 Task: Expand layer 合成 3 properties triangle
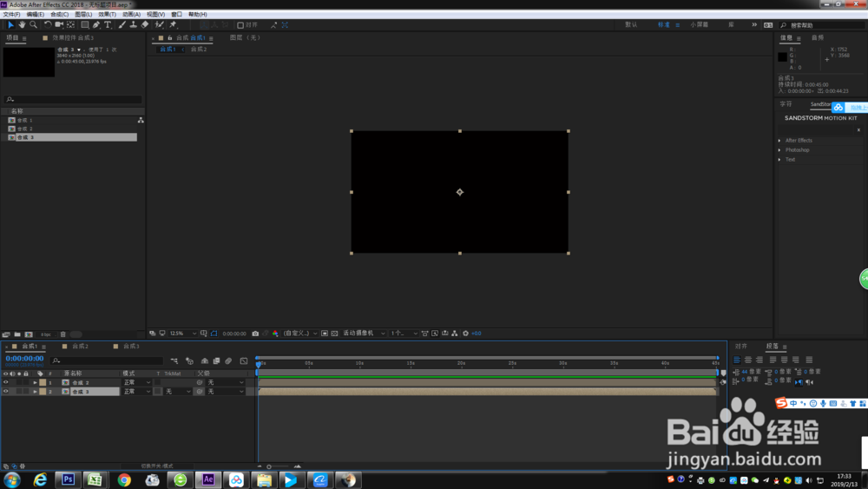click(x=35, y=392)
